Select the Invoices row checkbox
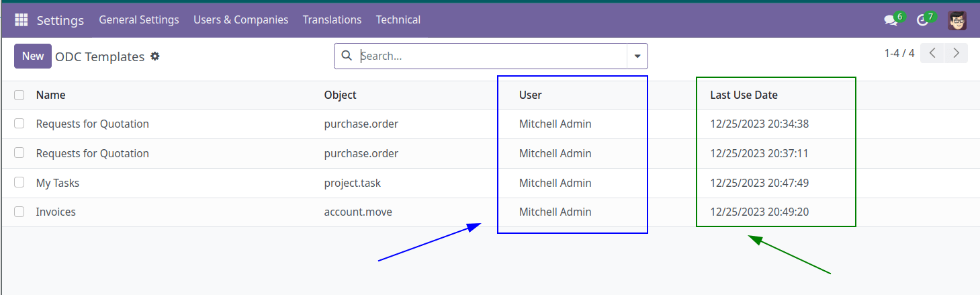Viewport: 980px width, 295px height. (x=19, y=212)
